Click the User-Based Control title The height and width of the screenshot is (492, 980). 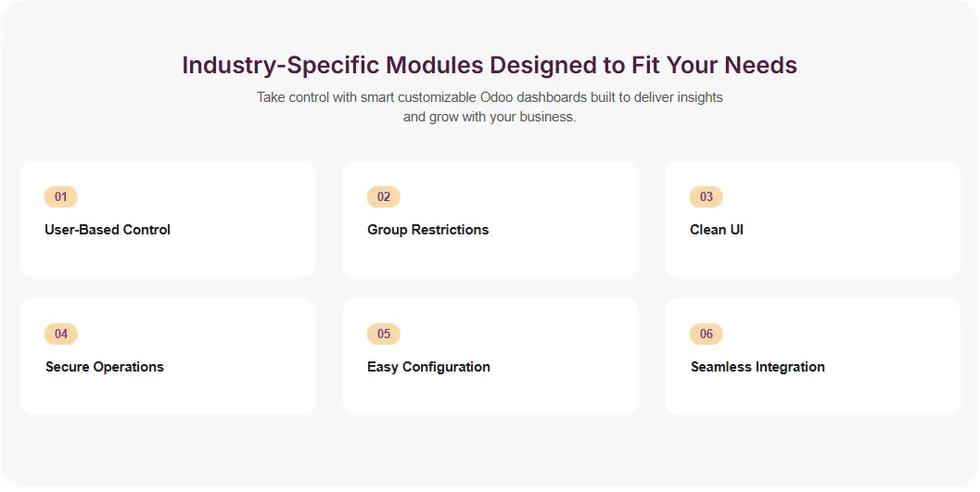108,230
